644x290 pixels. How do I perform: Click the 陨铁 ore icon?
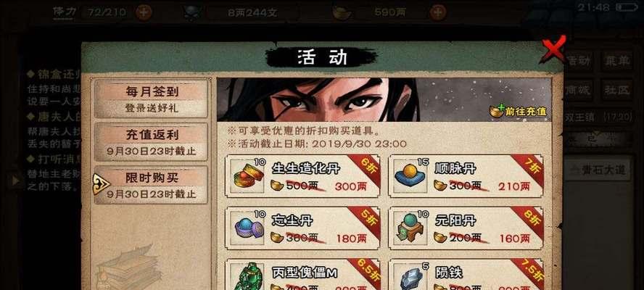[410, 277]
